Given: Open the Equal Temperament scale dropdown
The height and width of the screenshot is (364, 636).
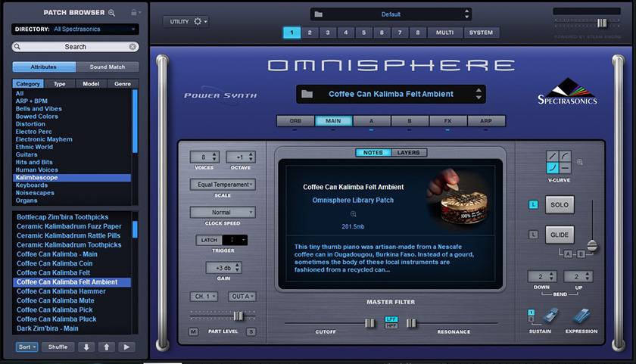Looking at the screenshot, I should [223, 185].
